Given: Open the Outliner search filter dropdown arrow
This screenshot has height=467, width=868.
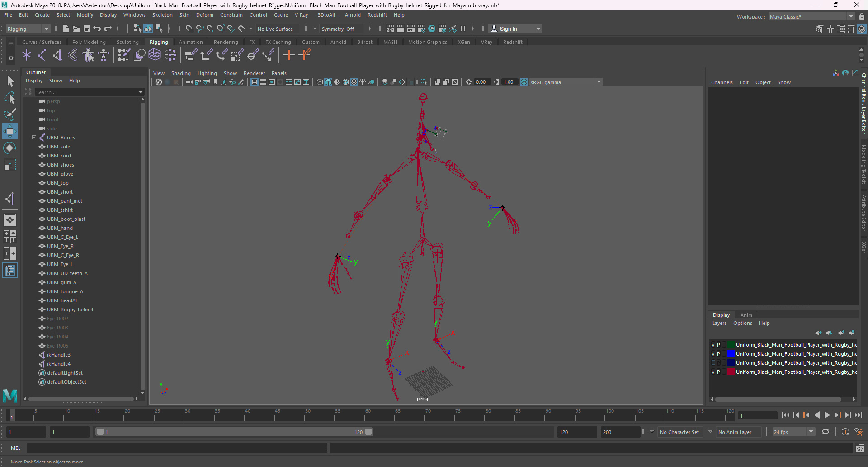Looking at the screenshot, I should (141, 92).
